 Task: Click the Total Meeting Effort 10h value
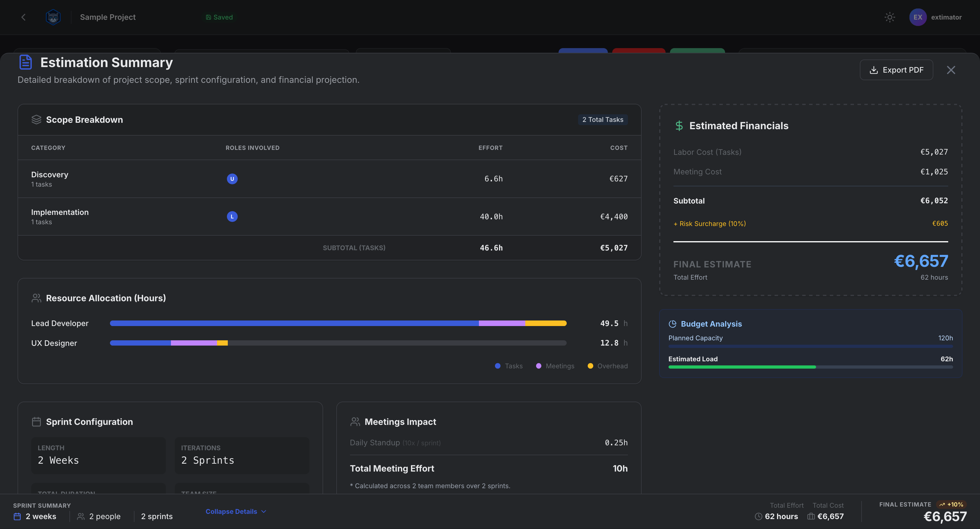point(620,469)
